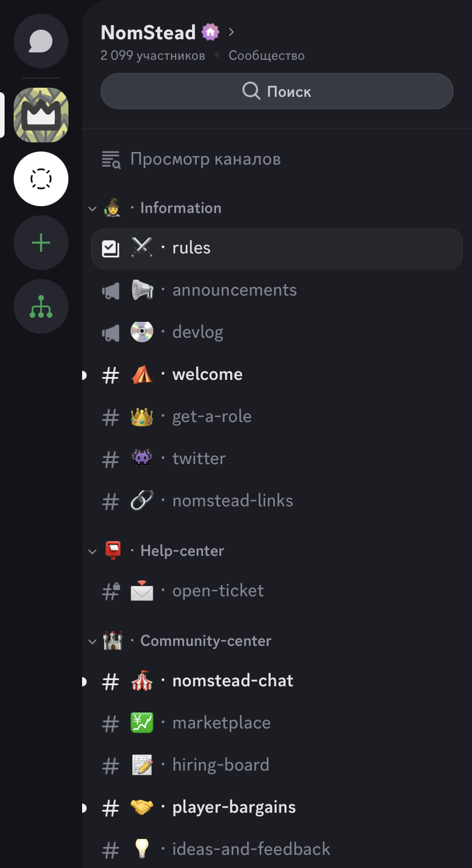Click the megaphone icon on announcements channel
Image resolution: width=472 pixels, height=868 pixels.
111,291
